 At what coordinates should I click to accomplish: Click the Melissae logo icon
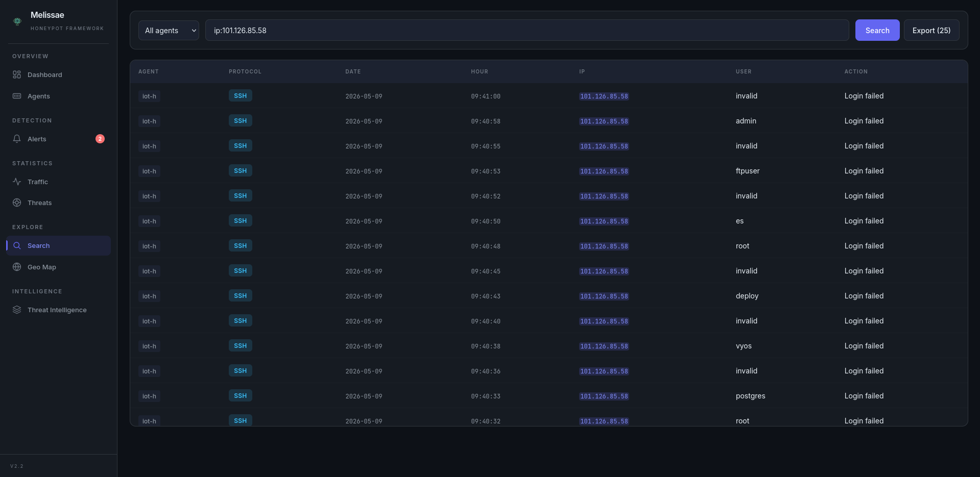(x=17, y=21)
